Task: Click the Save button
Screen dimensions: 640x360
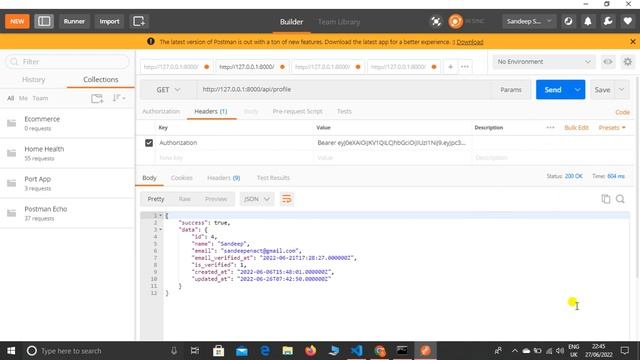Action: (602, 89)
